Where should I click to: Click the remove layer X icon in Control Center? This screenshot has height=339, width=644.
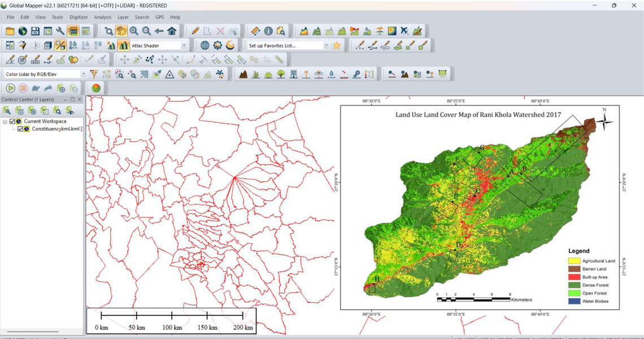(32, 110)
